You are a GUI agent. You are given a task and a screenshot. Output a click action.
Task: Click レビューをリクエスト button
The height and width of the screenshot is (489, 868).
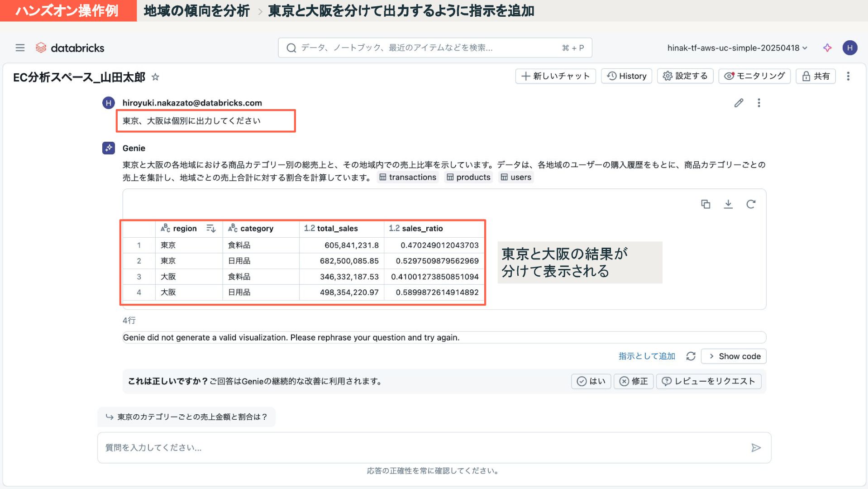pyautogui.click(x=709, y=381)
